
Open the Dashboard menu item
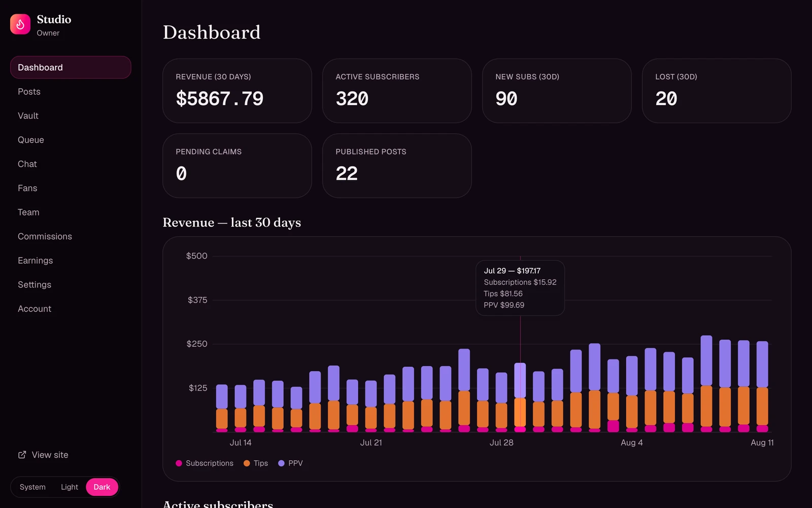[x=71, y=68]
